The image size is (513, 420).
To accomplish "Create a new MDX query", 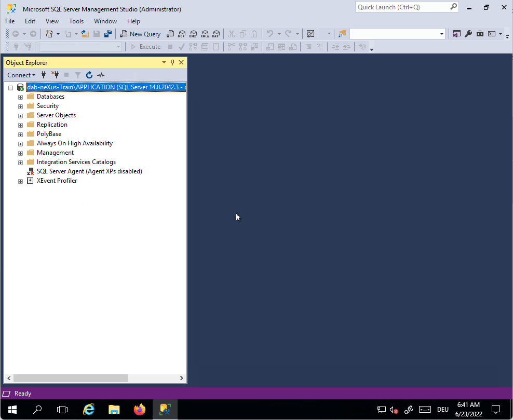I will [x=182, y=34].
